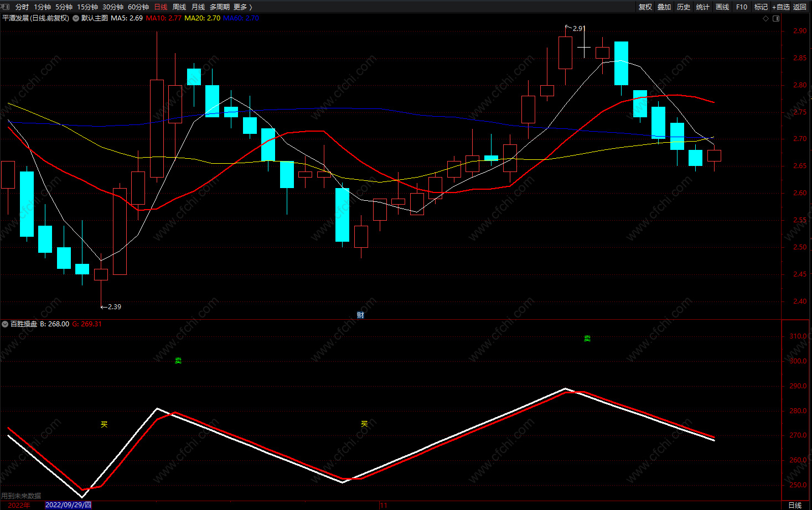Screen dimensions: 812x510
Task: Click the 2.40 price axis label
Action: pos(799,301)
